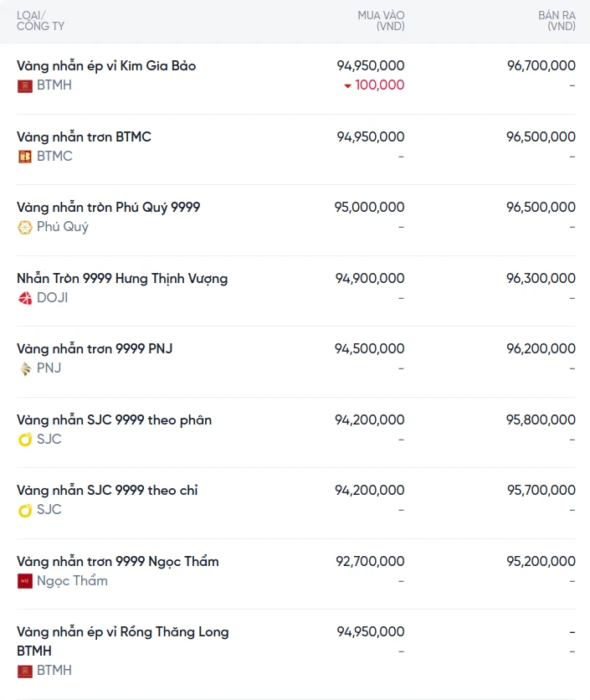Click the 92,700,000 Ngọc Thẩm buy price

370,561
